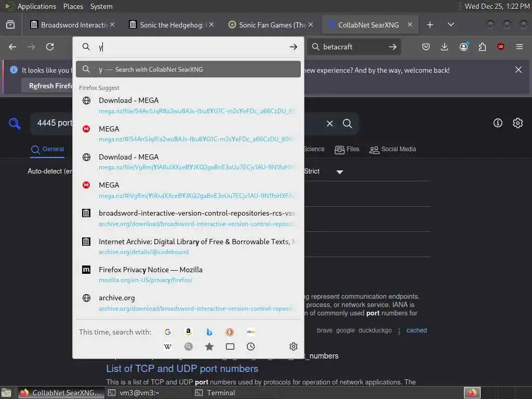Screen dimensions: 532x399
Task: Open first Download - MEGA suggestion
Action: point(188,105)
